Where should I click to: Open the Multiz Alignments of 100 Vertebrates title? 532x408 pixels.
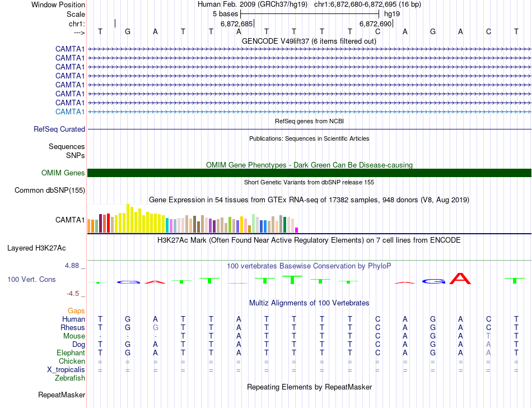coord(309,303)
